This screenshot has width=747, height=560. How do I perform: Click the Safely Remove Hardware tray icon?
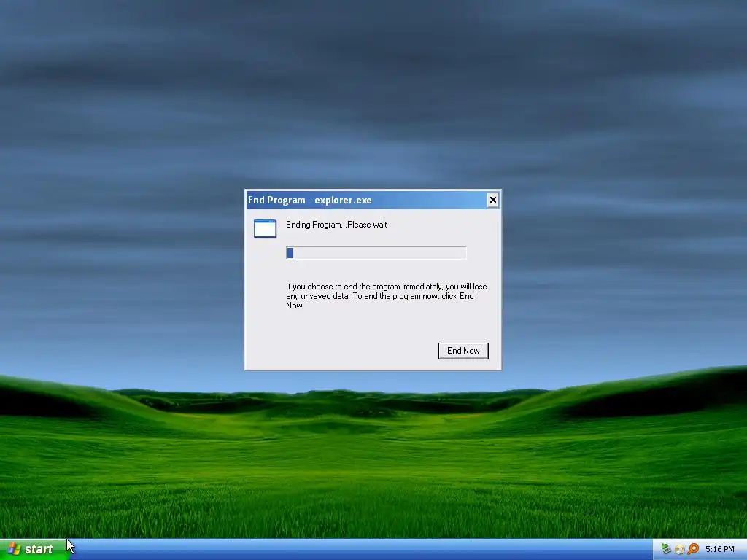coord(666,549)
